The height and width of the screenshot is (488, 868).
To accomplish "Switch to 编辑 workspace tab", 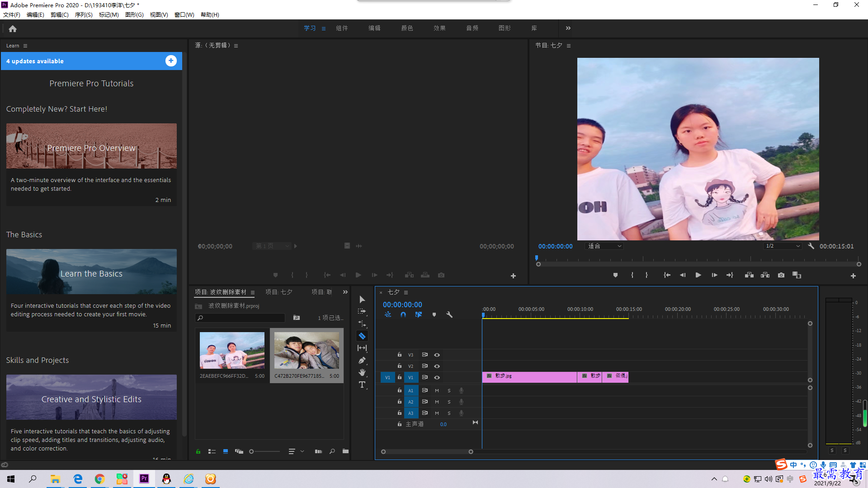I will [374, 28].
